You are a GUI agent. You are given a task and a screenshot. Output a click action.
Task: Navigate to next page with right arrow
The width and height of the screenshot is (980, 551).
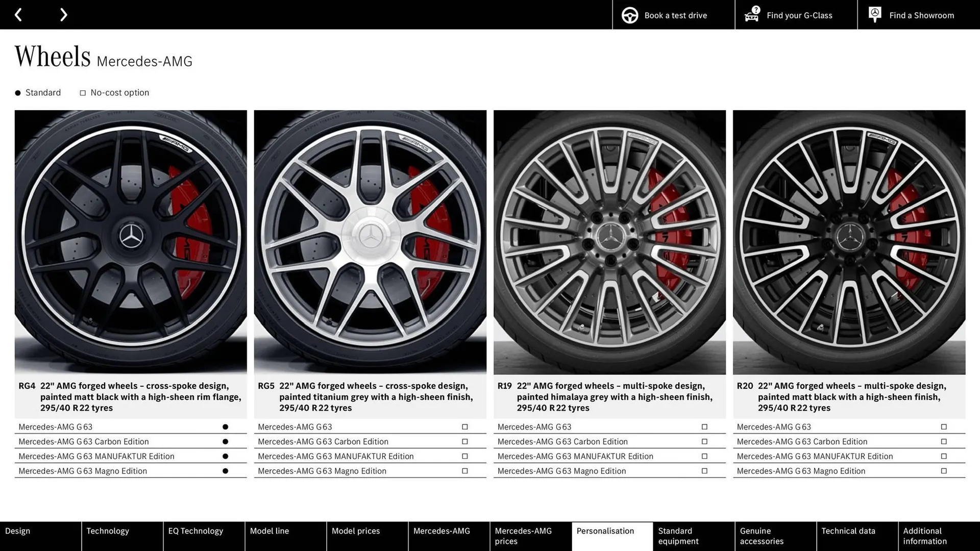(63, 14)
